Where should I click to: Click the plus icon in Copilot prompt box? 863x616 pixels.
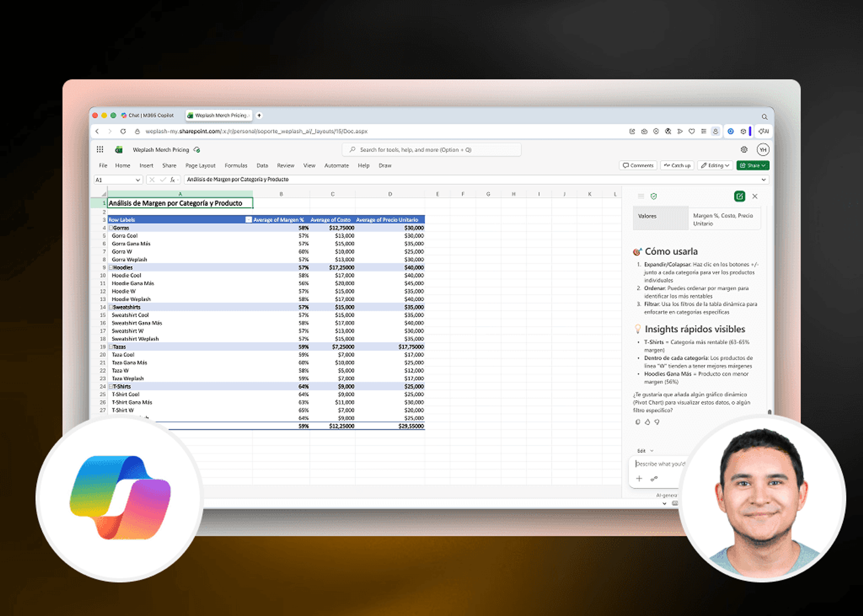639,478
